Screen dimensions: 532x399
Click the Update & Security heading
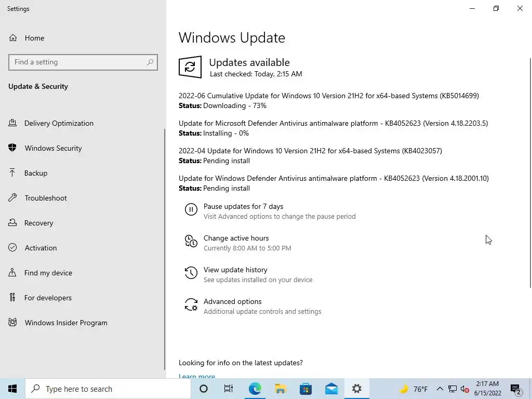[x=38, y=86]
